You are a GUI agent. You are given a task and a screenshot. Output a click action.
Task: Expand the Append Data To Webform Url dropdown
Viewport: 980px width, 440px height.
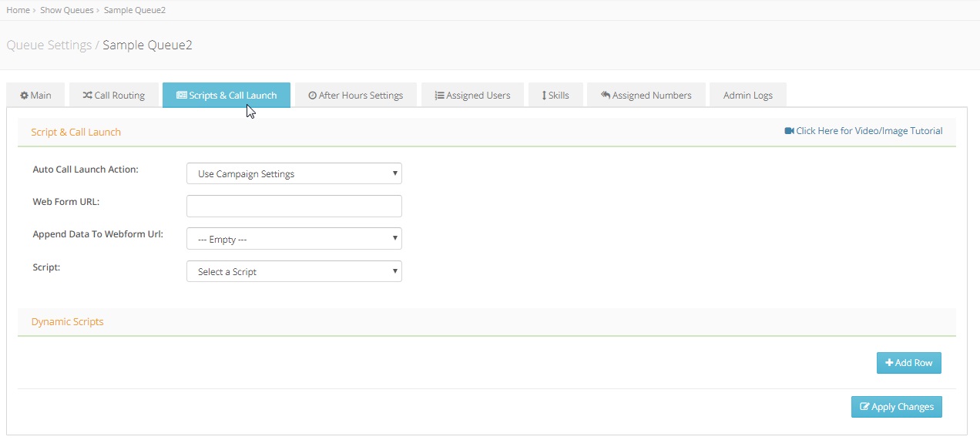click(294, 240)
